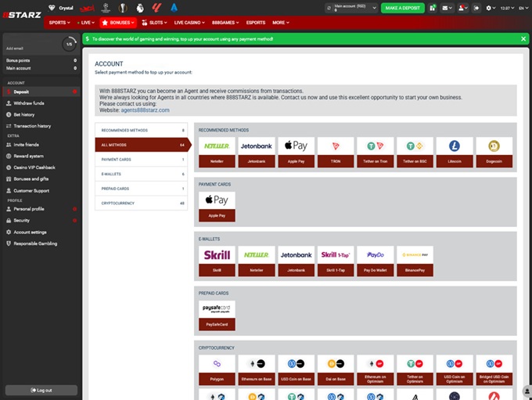Dismiss the green top-up notification banner
The height and width of the screenshot is (400, 532).
[523, 38]
